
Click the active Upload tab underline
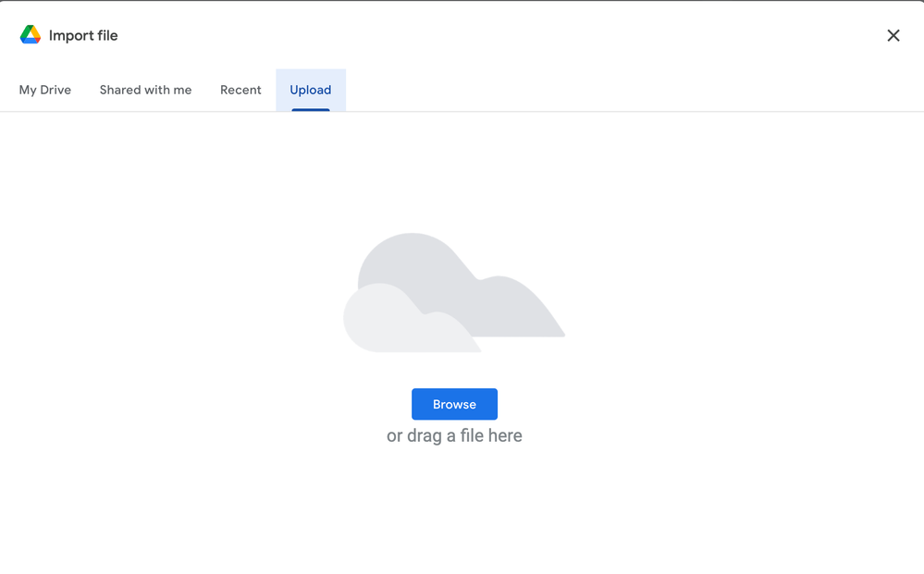coord(310,109)
